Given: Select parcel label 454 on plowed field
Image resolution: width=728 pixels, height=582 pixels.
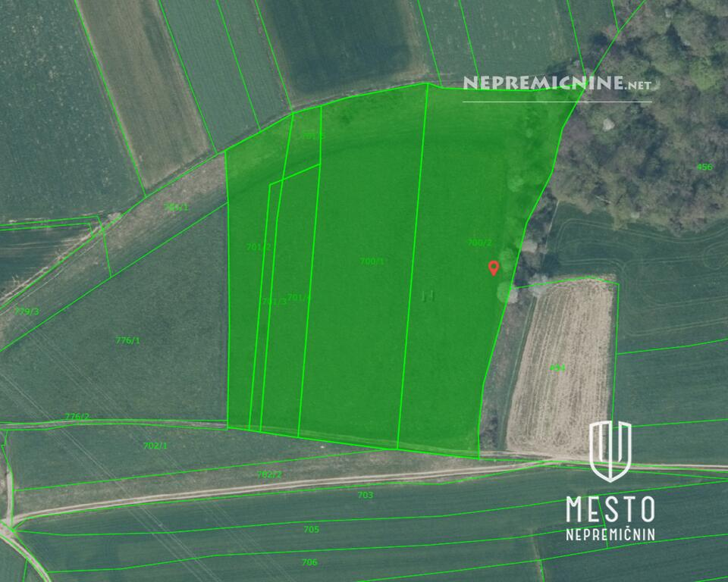Looking at the screenshot, I should pos(557,368).
